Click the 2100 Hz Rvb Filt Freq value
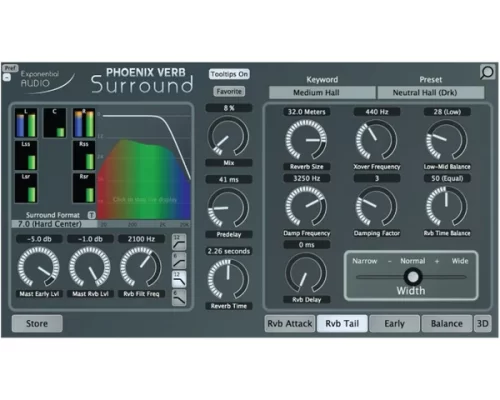 pyautogui.click(x=141, y=239)
